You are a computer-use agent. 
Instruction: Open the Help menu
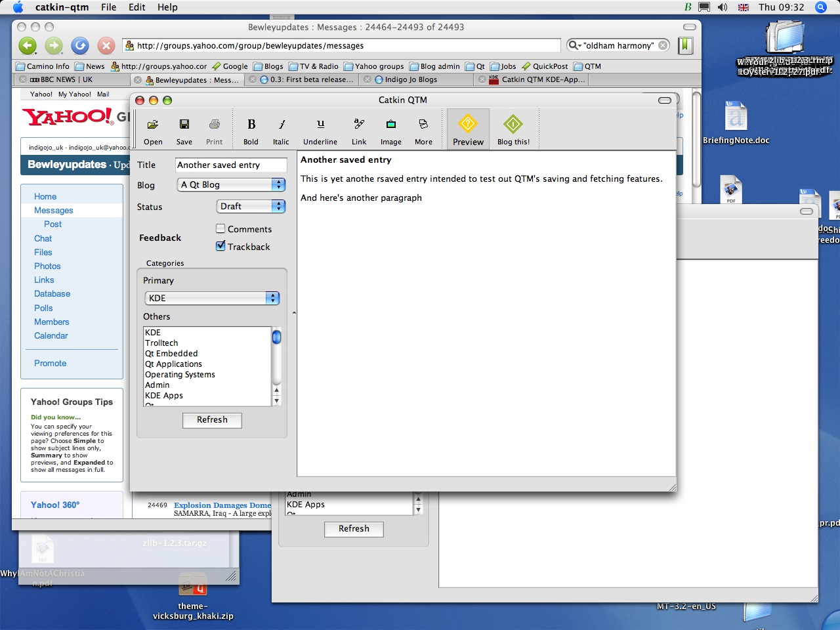pyautogui.click(x=167, y=7)
